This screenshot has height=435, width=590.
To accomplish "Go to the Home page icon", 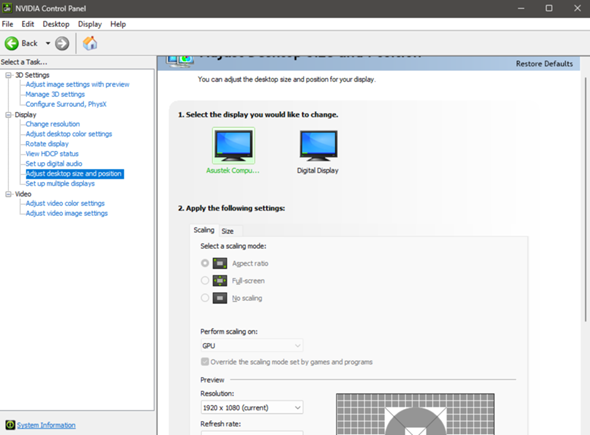I will pyautogui.click(x=90, y=43).
